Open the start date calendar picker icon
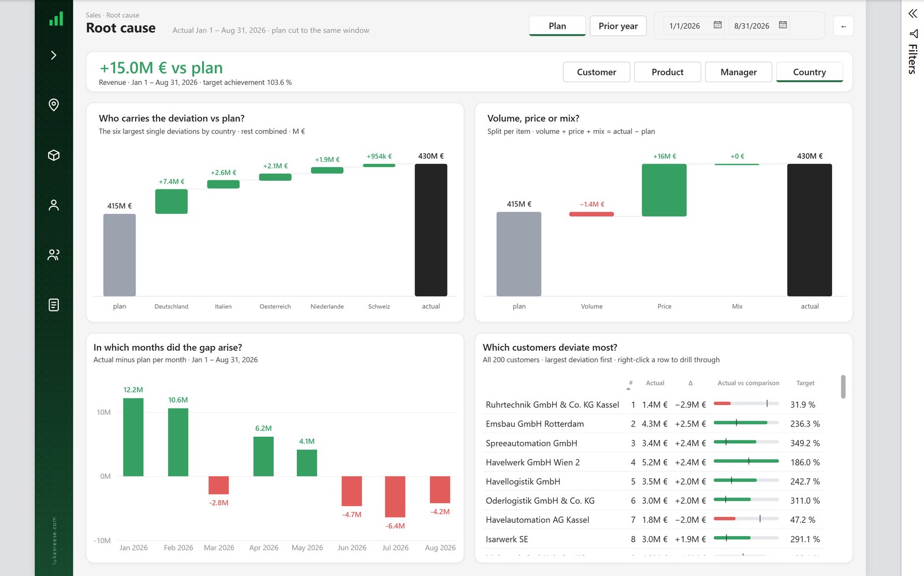This screenshot has height=576, width=924. click(718, 25)
